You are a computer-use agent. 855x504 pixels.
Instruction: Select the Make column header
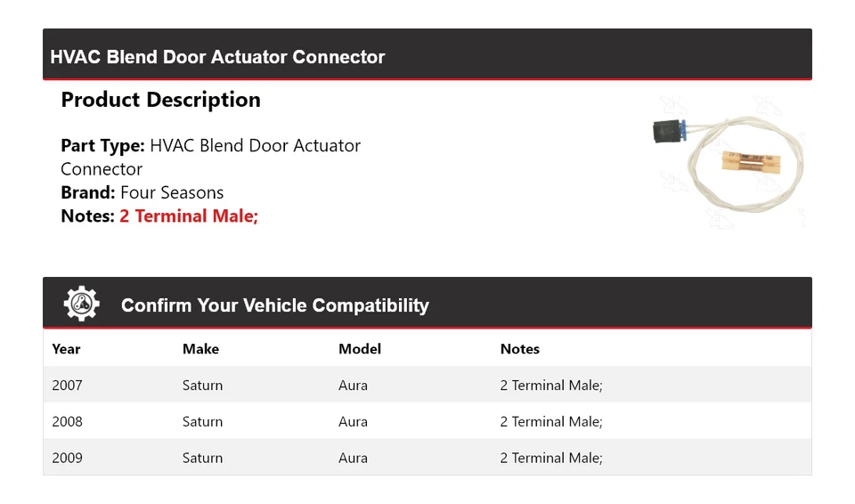(x=200, y=349)
